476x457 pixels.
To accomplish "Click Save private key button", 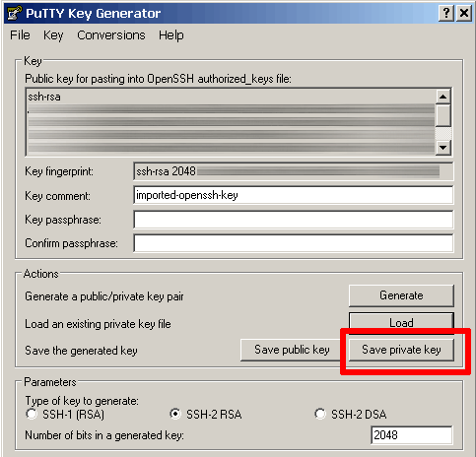I will tap(401, 350).
